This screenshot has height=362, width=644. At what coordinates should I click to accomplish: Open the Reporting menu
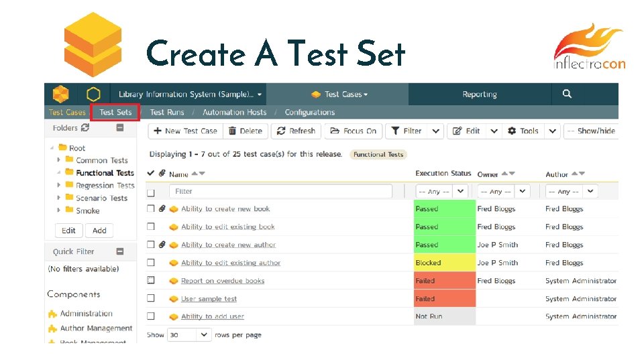479,94
